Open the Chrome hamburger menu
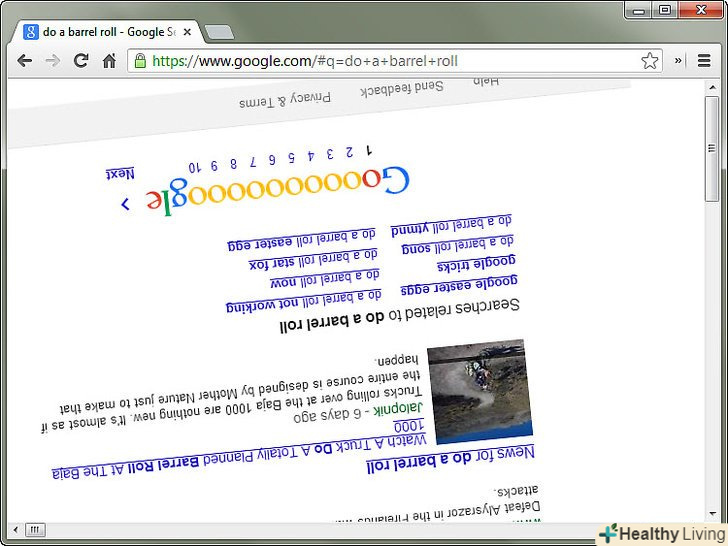The width and height of the screenshot is (728, 546). 704,60
